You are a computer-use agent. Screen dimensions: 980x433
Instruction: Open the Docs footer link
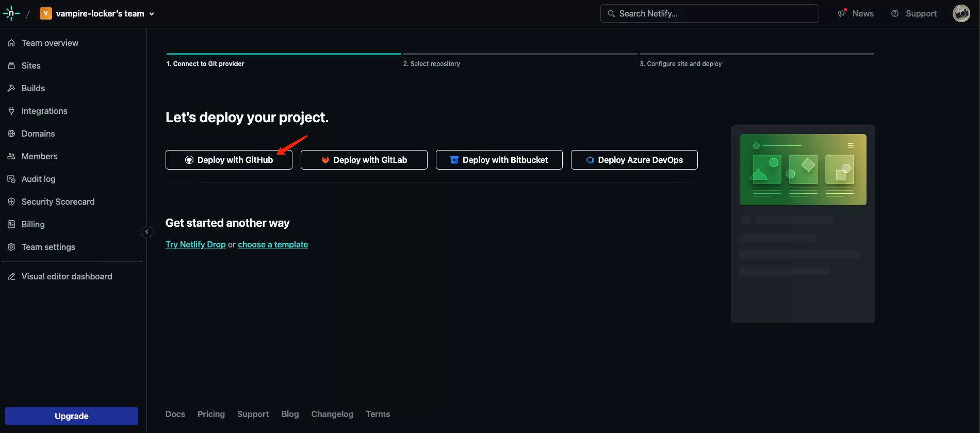pyautogui.click(x=175, y=414)
